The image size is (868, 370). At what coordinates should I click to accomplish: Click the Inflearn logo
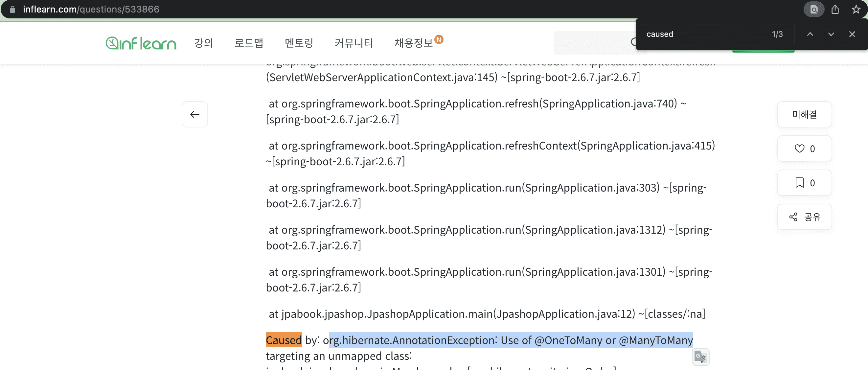141,43
